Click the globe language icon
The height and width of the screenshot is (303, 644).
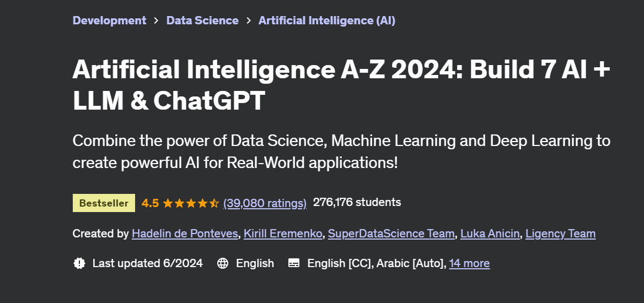(223, 263)
